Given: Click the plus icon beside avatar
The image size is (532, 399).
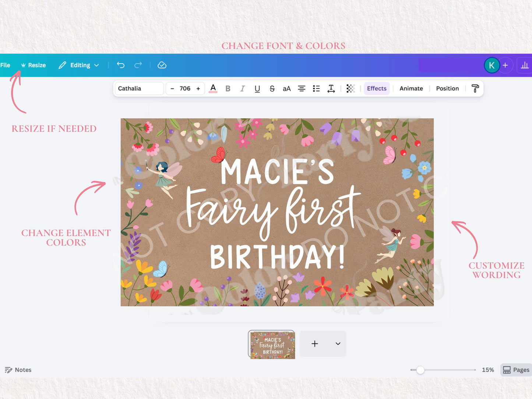Looking at the screenshot, I should [x=505, y=65].
